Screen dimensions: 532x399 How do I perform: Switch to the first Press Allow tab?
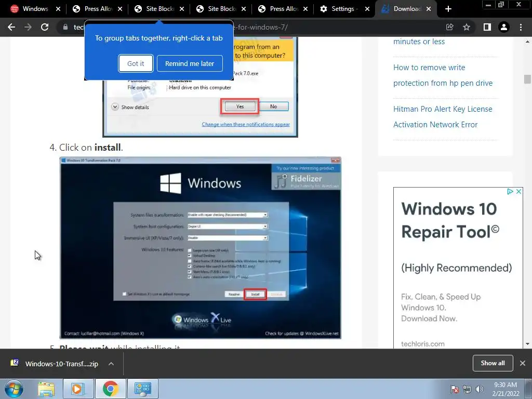tap(97, 9)
